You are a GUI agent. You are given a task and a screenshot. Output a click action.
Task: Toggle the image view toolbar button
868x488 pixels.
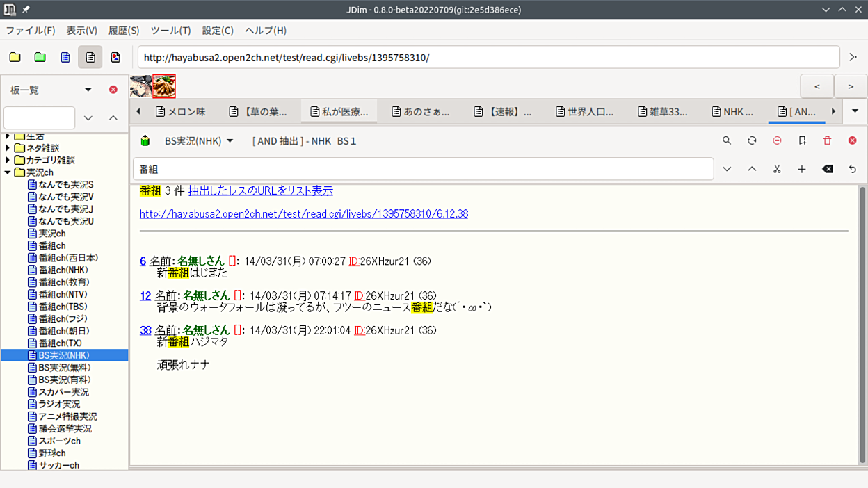click(x=115, y=57)
